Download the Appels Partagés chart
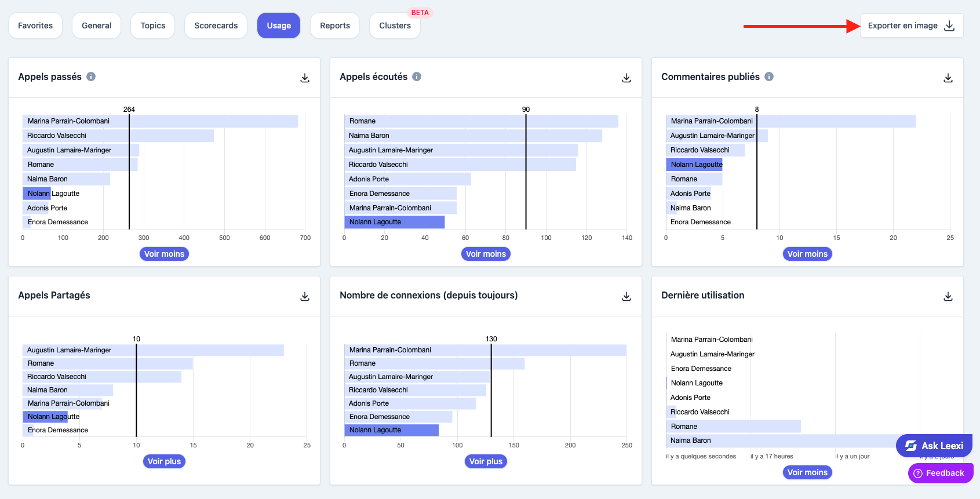980x499 pixels. coord(305,296)
